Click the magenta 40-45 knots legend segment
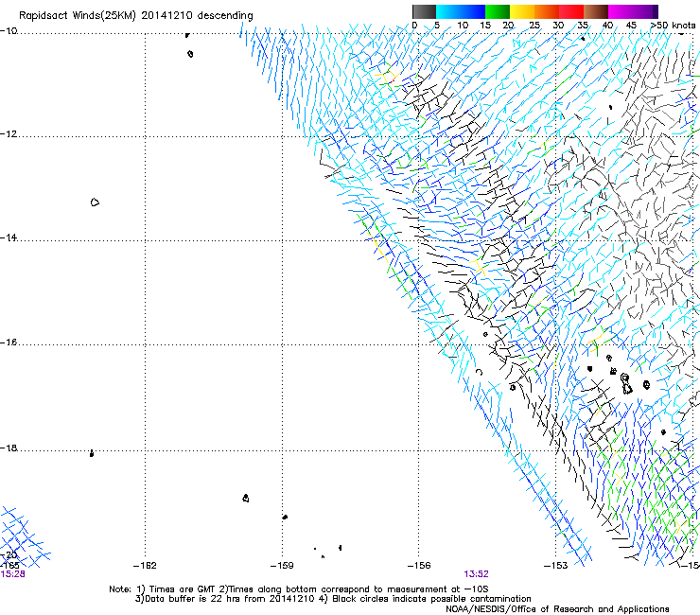The image size is (700, 615). (621, 11)
